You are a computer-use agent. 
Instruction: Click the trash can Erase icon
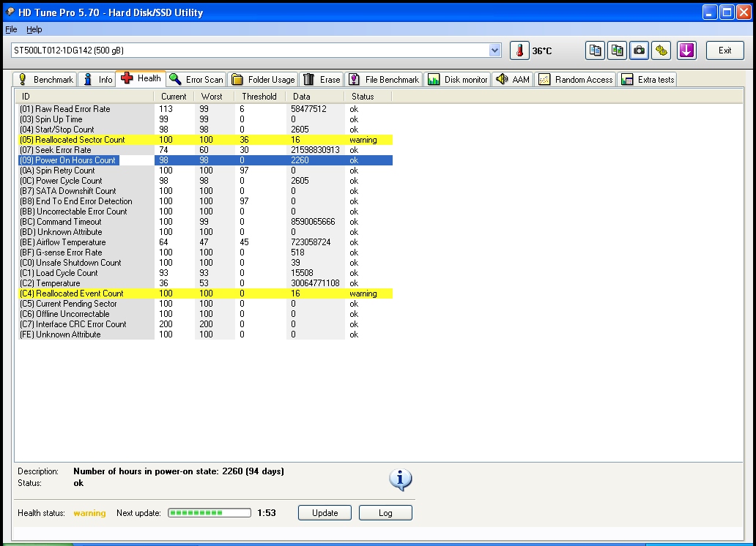309,79
